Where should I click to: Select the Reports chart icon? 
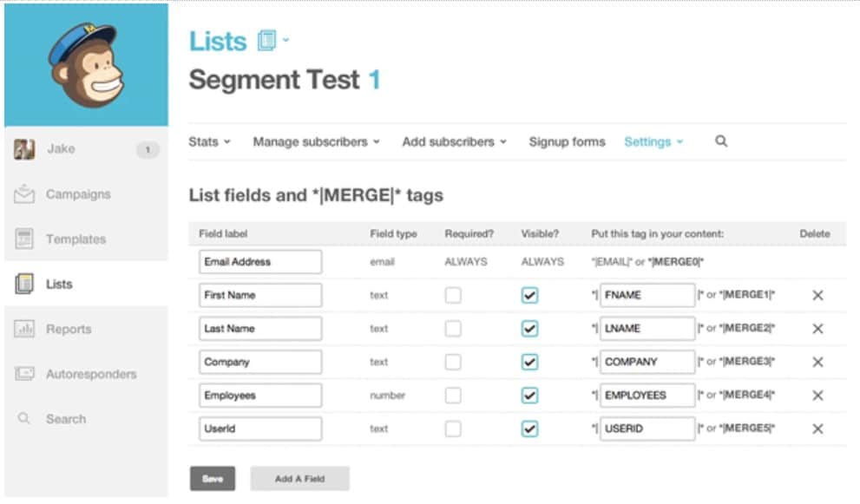tap(24, 329)
